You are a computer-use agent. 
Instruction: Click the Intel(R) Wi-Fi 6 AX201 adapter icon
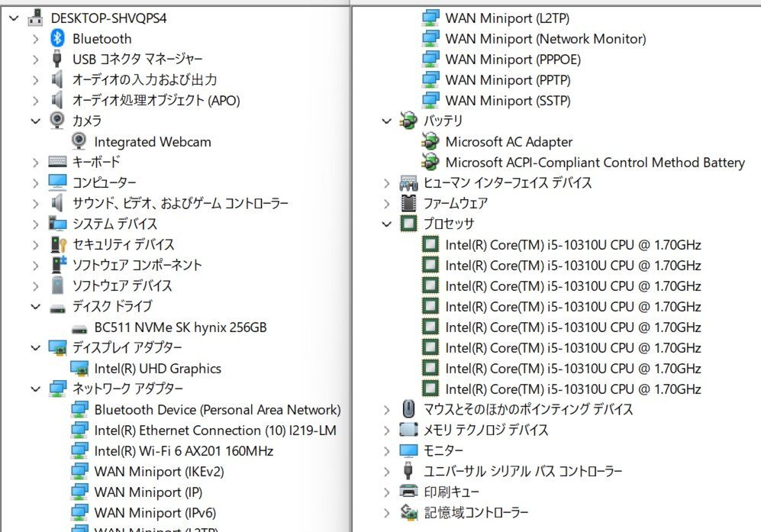point(79,451)
